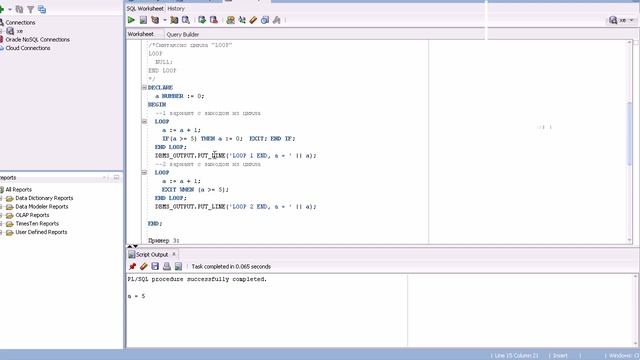Select Cloud Connections node

point(28,48)
